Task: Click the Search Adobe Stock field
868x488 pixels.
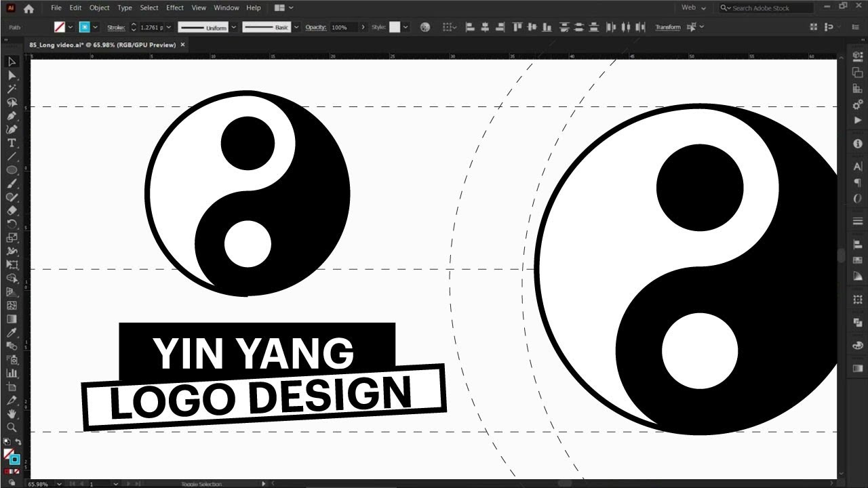Action: click(x=766, y=8)
